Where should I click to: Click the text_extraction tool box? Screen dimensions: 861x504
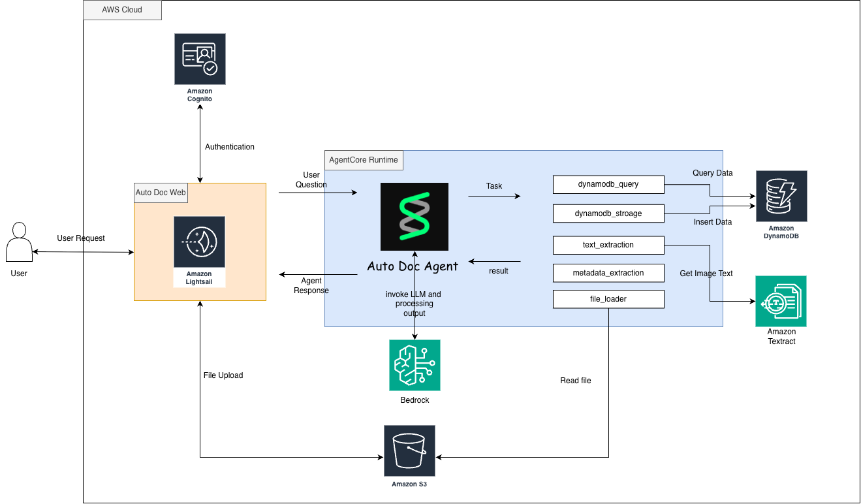tap(608, 245)
